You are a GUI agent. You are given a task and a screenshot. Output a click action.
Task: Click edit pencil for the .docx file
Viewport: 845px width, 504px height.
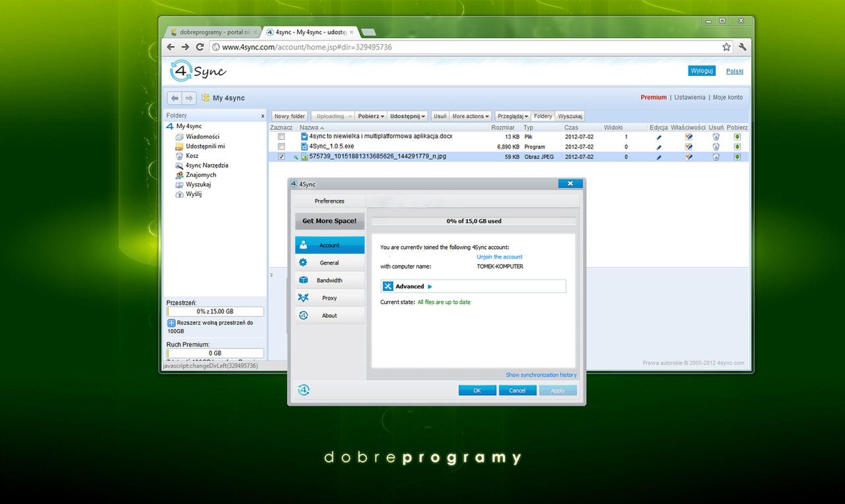point(658,137)
